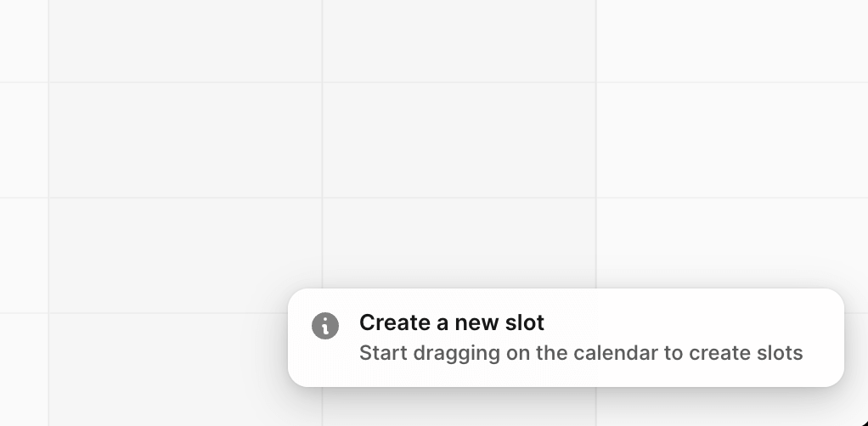Click the bottom-row middle column cell below the toast
The height and width of the screenshot is (426, 868).
click(x=459, y=406)
